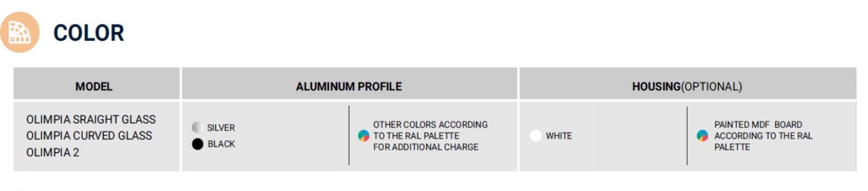Click the FOR ADDITIONAL CHARGE note
The width and height of the screenshot is (868, 191).
tap(425, 147)
